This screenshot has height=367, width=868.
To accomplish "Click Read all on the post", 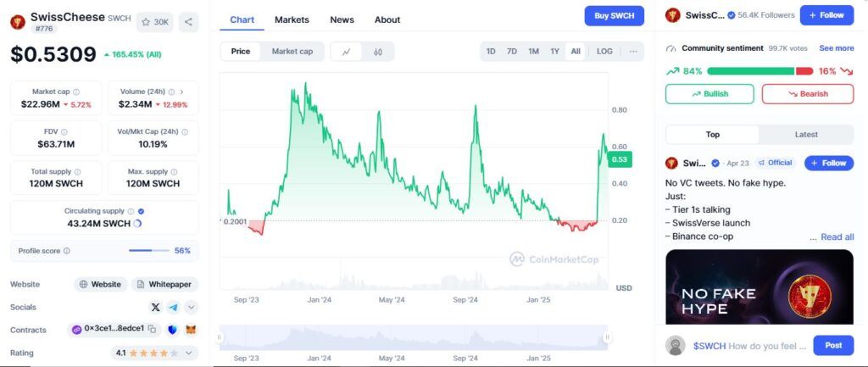I will (x=837, y=237).
